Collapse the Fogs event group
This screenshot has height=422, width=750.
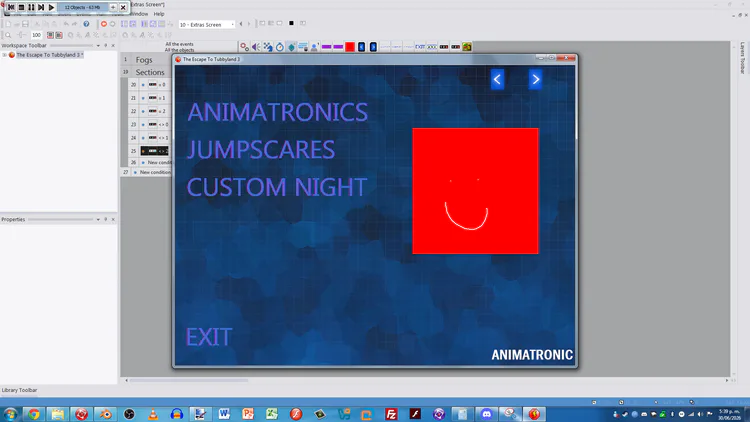pos(144,59)
